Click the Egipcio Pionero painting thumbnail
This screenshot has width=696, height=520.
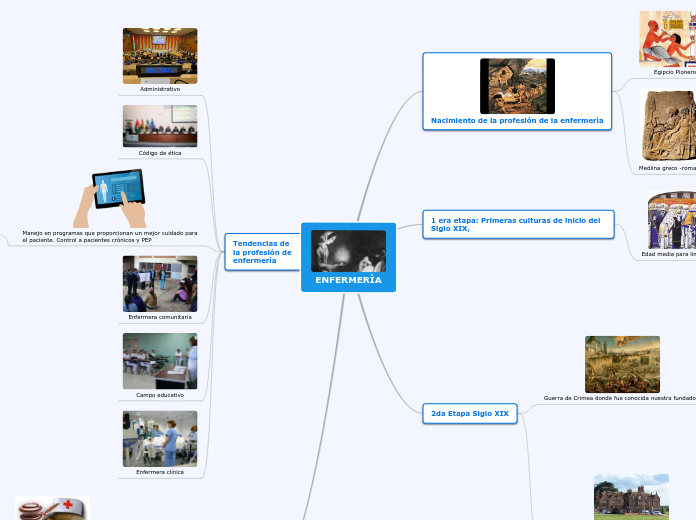[668, 39]
